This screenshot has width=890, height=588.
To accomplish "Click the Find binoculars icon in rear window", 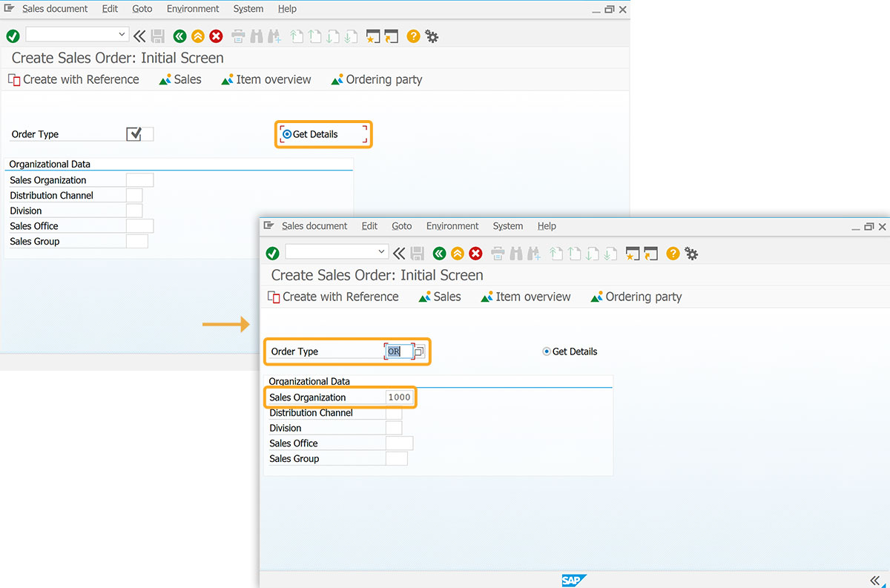I will (257, 36).
